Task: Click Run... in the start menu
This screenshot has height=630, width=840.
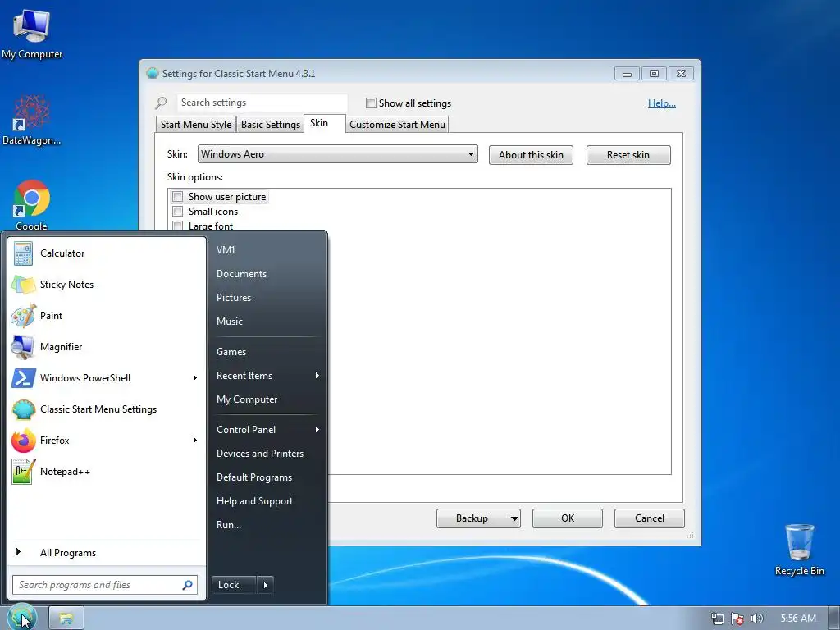Action: pyautogui.click(x=268, y=525)
